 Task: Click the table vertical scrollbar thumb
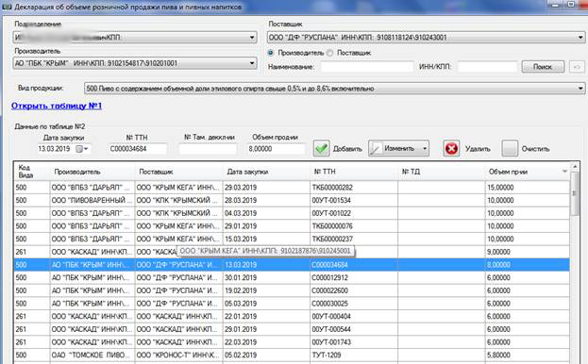tap(574, 193)
